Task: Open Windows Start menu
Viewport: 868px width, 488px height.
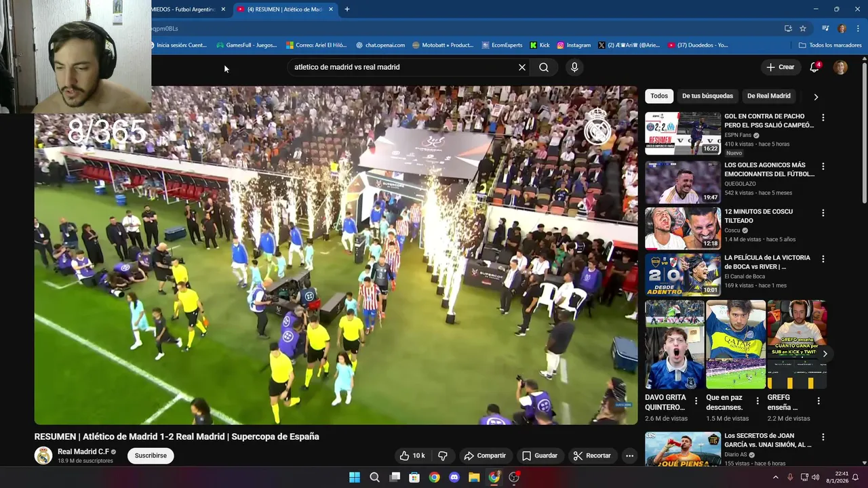Action: [354, 477]
